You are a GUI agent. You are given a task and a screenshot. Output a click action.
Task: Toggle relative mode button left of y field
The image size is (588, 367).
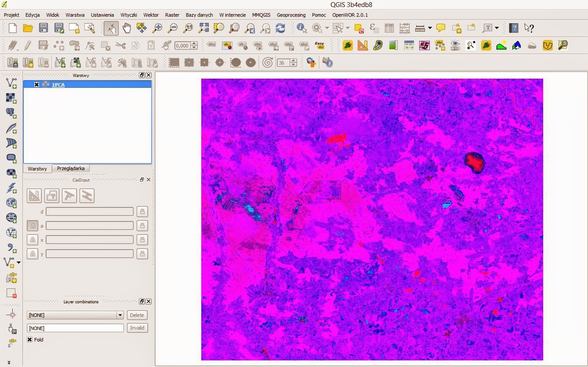[33, 254]
